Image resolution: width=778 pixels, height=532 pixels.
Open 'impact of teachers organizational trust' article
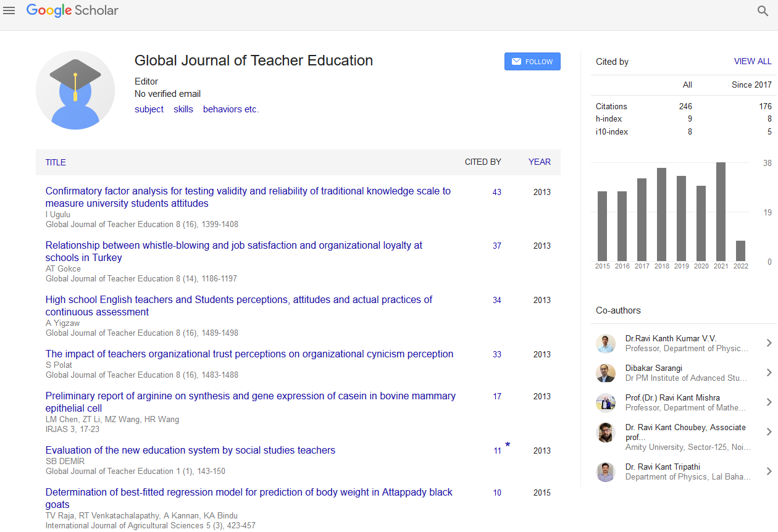249,354
